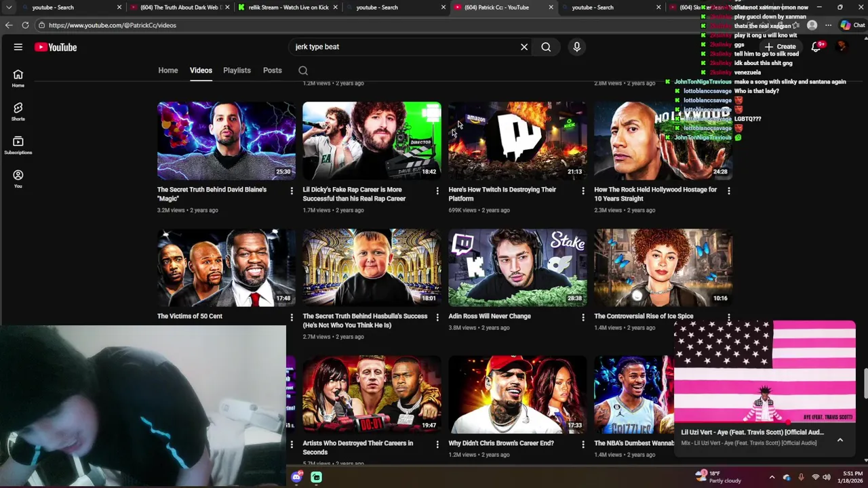The height and width of the screenshot is (488, 868).
Task: Open Lil Dicky's Fake Rap Career title
Action: [354, 194]
